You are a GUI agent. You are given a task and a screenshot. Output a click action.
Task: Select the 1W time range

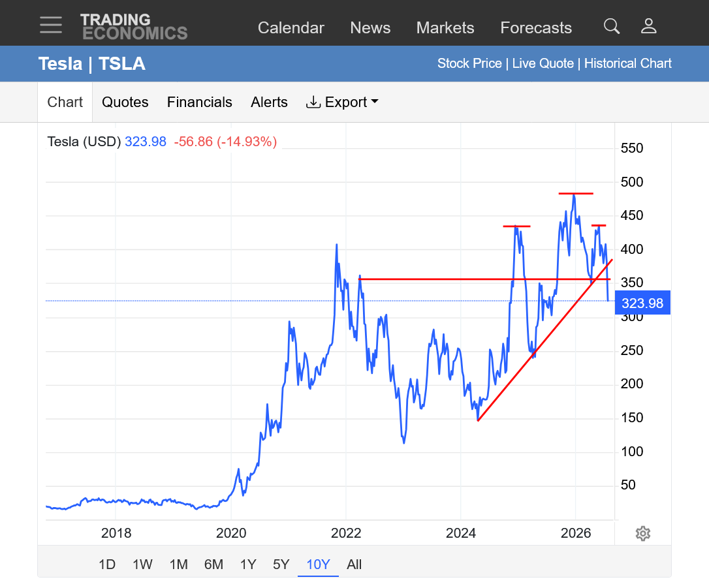tap(142, 565)
